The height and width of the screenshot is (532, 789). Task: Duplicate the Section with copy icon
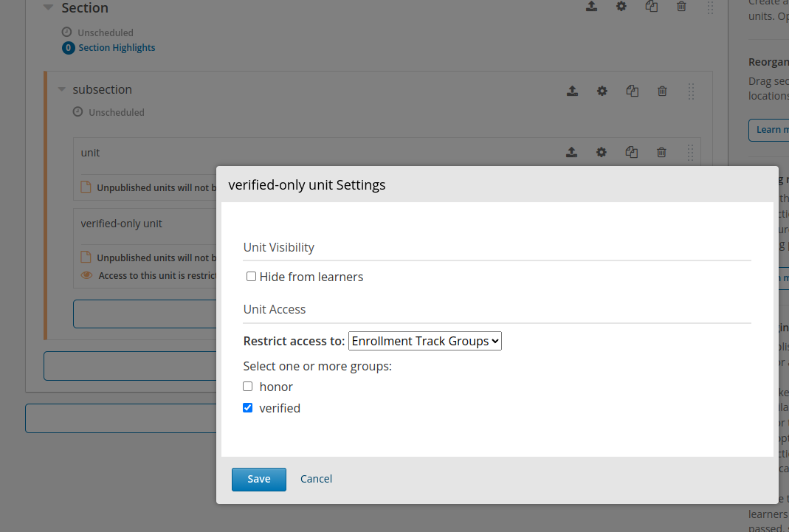pos(651,7)
